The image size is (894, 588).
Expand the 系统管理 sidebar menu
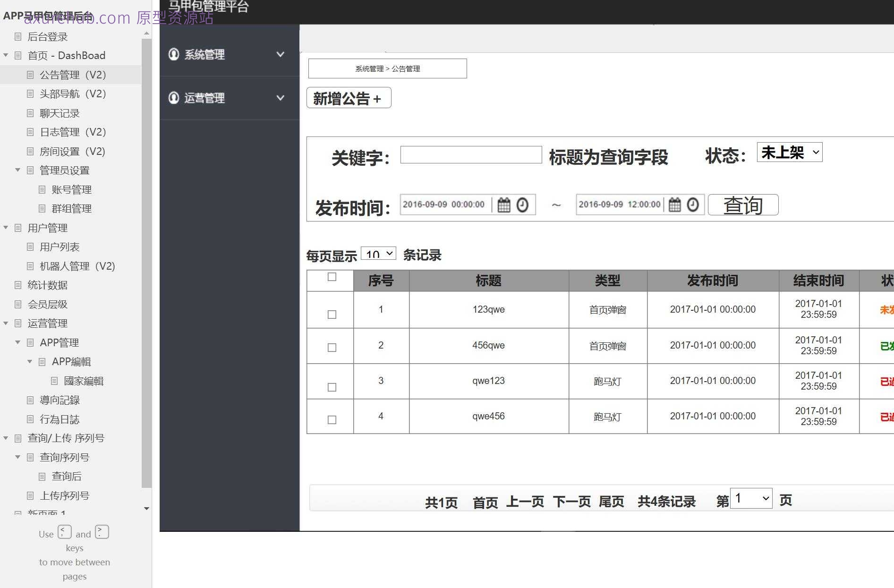(280, 54)
